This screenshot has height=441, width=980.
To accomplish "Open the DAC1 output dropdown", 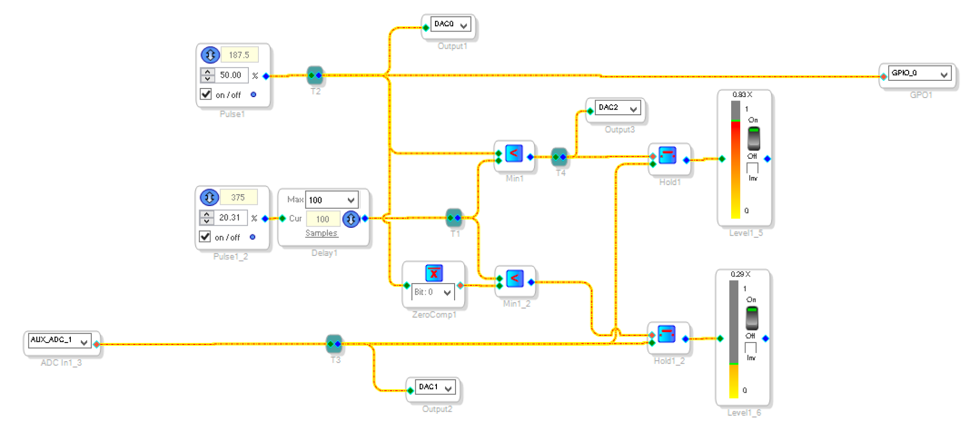I will point(435,387).
